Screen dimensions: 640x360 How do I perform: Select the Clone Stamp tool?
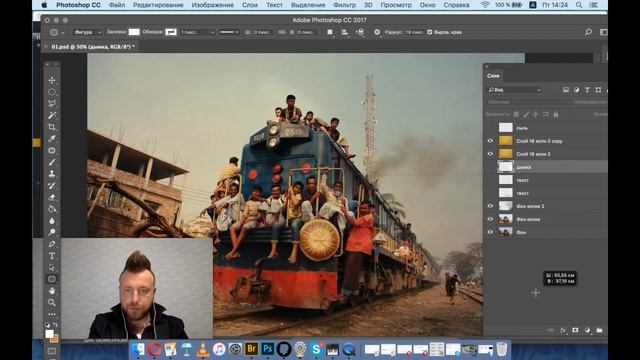52,174
